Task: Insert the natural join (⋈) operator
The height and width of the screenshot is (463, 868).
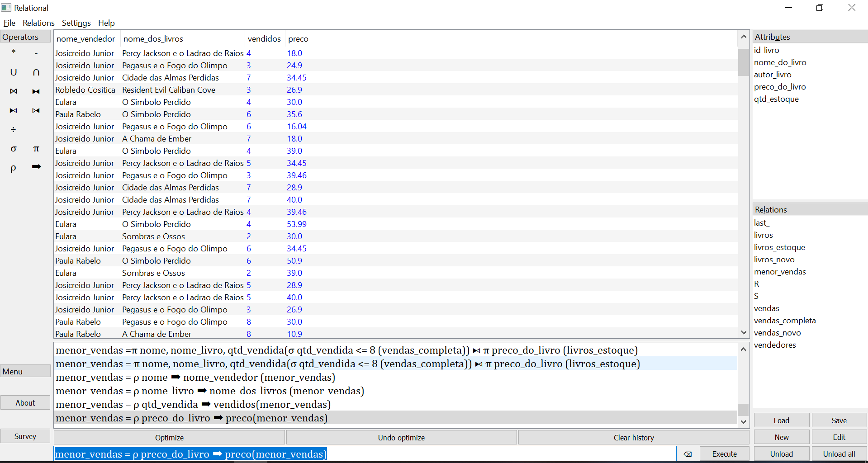Action: click(x=14, y=91)
